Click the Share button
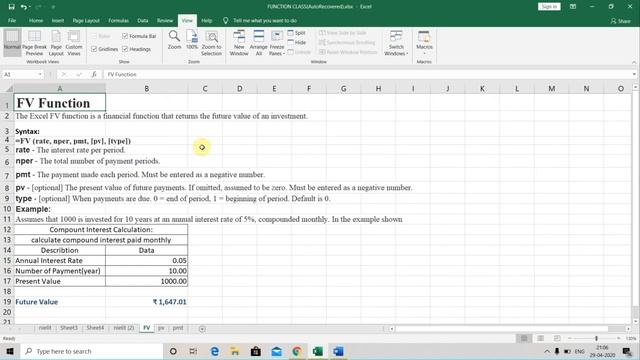640x360 pixels. (620, 21)
